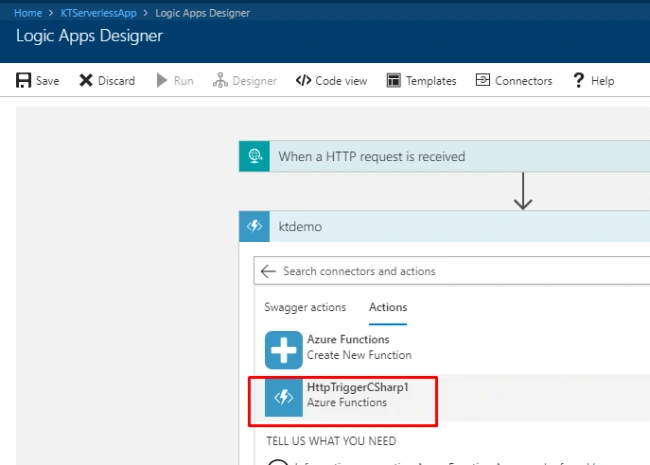The image size is (650, 465).
Task: Click the Create New Function plus icon
Action: (284, 350)
